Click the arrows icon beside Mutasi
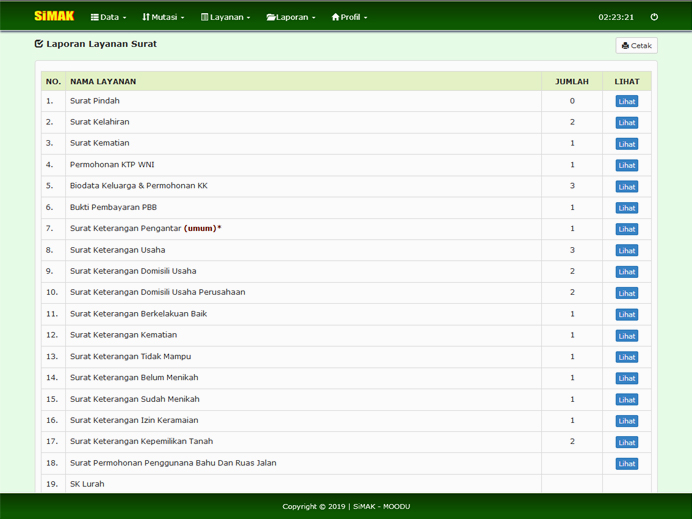 146,17
